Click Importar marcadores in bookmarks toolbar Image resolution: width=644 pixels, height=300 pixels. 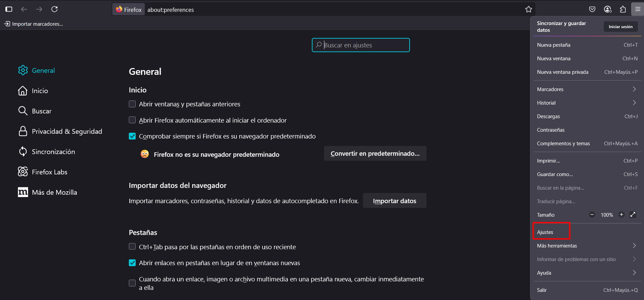tap(33, 24)
